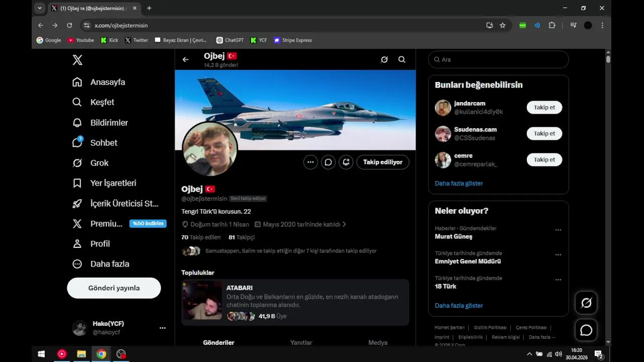Open Stripe Express bookmark
The image size is (644, 362).
pos(293,40)
